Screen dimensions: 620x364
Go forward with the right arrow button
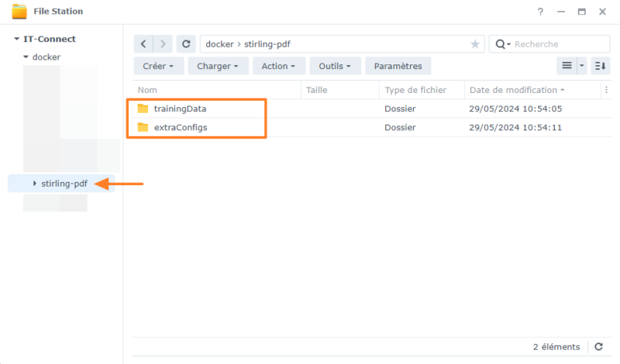click(163, 44)
